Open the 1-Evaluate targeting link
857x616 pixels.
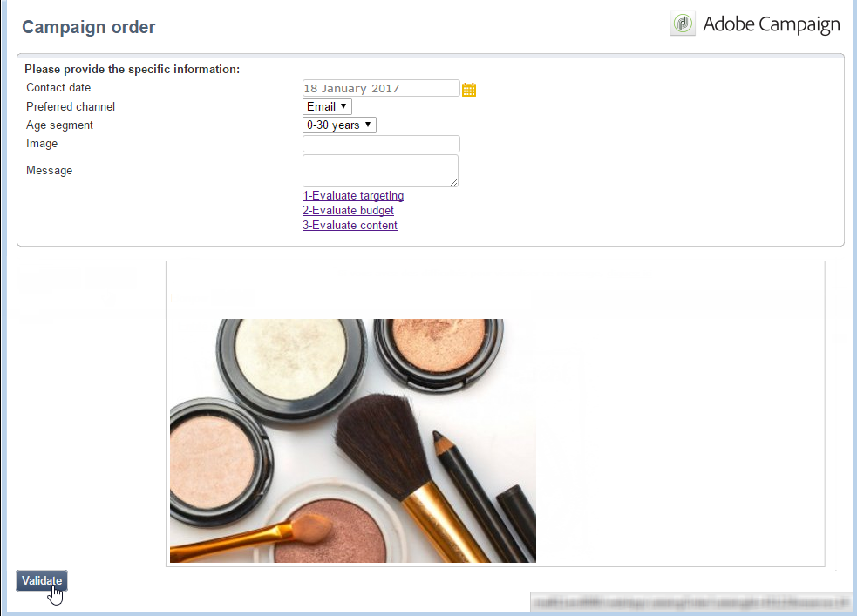click(353, 195)
